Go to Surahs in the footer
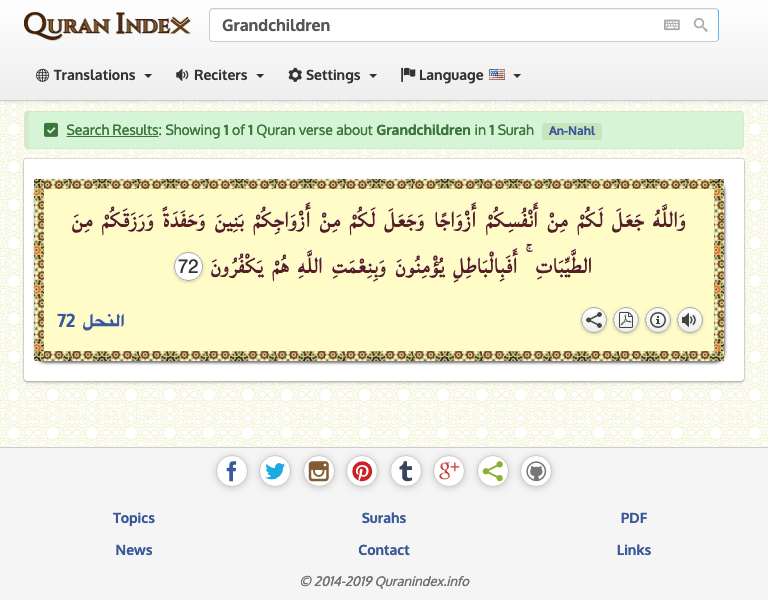The image size is (768, 600). 384,518
